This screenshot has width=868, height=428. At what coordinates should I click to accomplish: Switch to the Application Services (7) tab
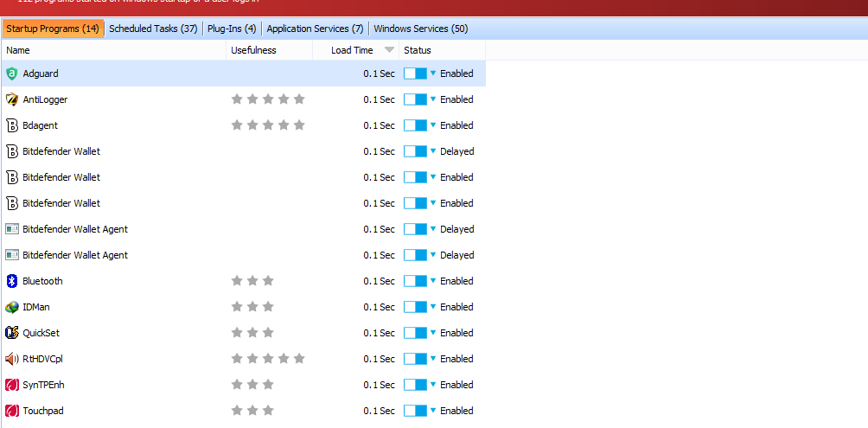tap(315, 29)
